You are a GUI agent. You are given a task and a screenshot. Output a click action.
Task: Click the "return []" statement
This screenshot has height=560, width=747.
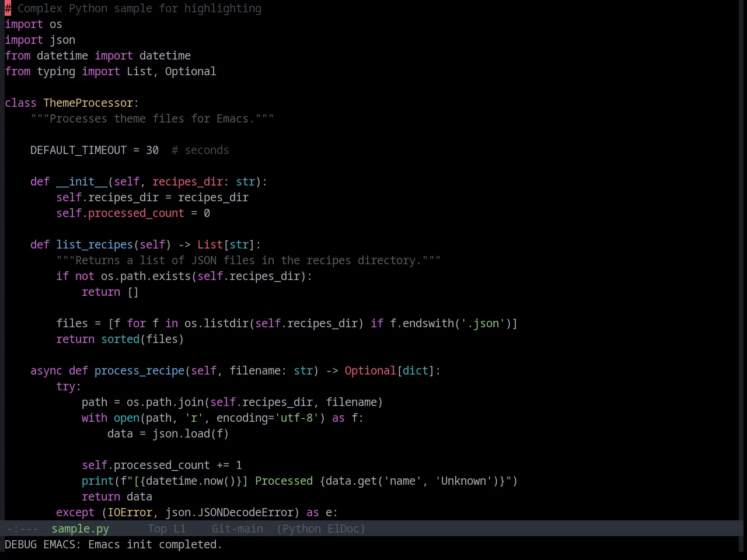click(x=110, y=292)
